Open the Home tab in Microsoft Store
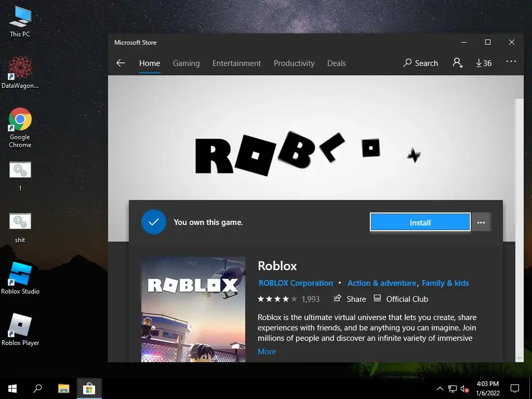Image resolution: width=532 pixels, height=399 pixels. pyautogui.click(x=149, y=63)
